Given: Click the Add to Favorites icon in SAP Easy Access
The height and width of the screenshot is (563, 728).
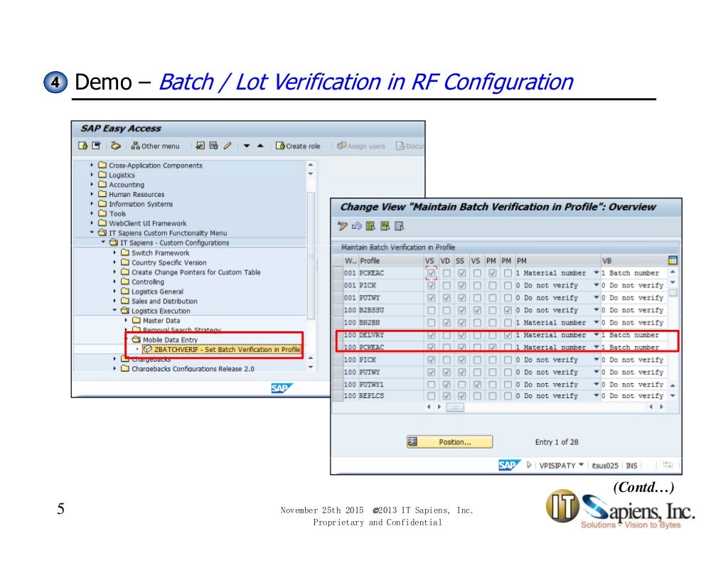Looking at the screenshot, I should [83, 146].
